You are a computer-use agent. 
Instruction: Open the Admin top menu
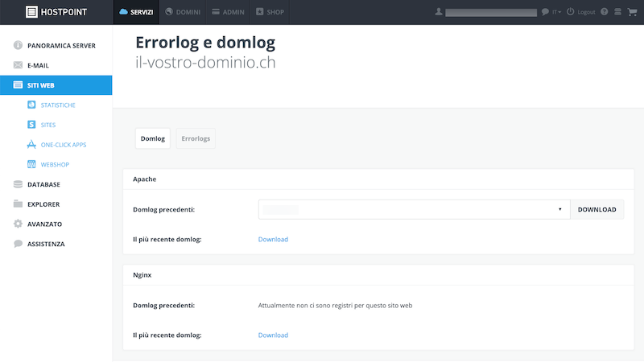click(228, 12)
